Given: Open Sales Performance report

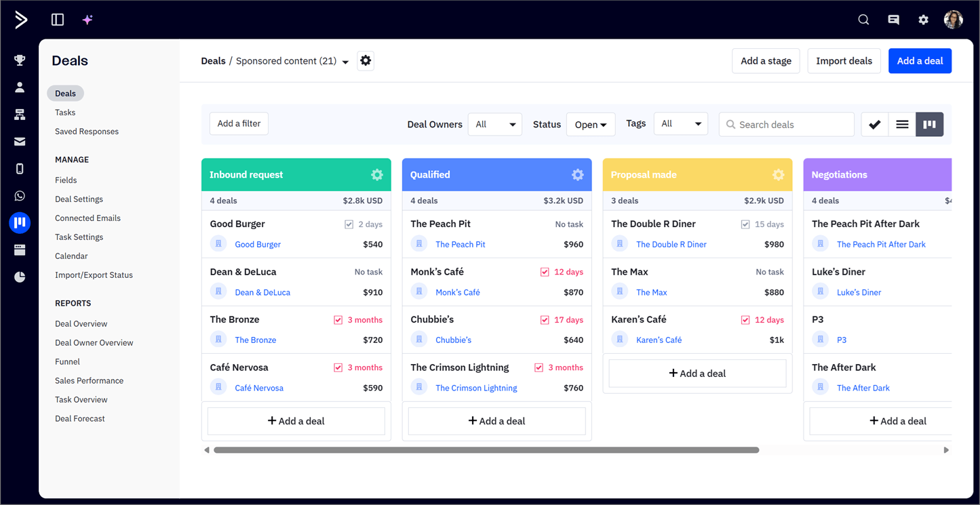Looking at the screenshot, I should coord(90,381).
